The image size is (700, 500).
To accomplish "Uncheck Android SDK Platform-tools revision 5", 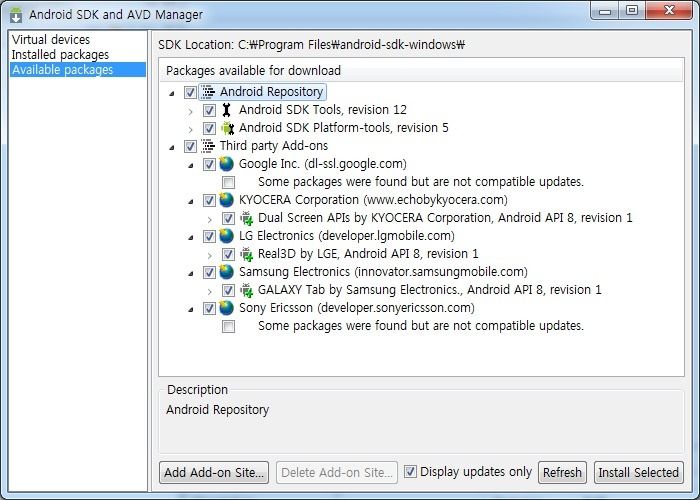I will (x=209, y=129).
